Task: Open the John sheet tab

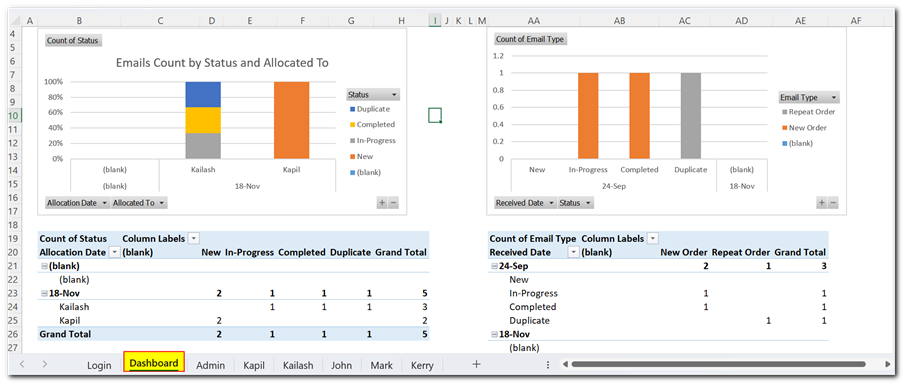Action: (x=342, y=365)
